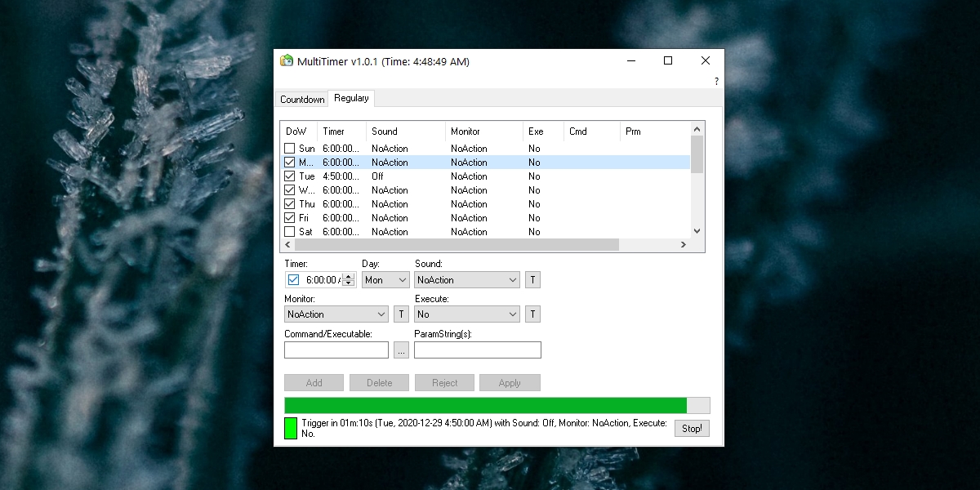Screen dimensions: 980x490
Task: Select the Sat row's NoAction sound cell
Action: pyautogui.click(x=390, y=232)
